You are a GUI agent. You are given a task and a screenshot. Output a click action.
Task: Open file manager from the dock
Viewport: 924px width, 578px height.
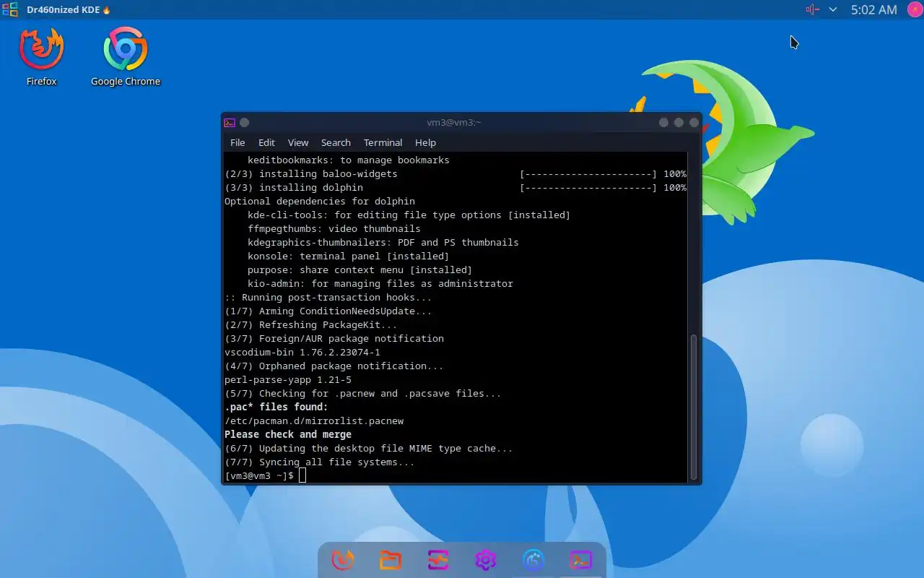click(391, 560)
